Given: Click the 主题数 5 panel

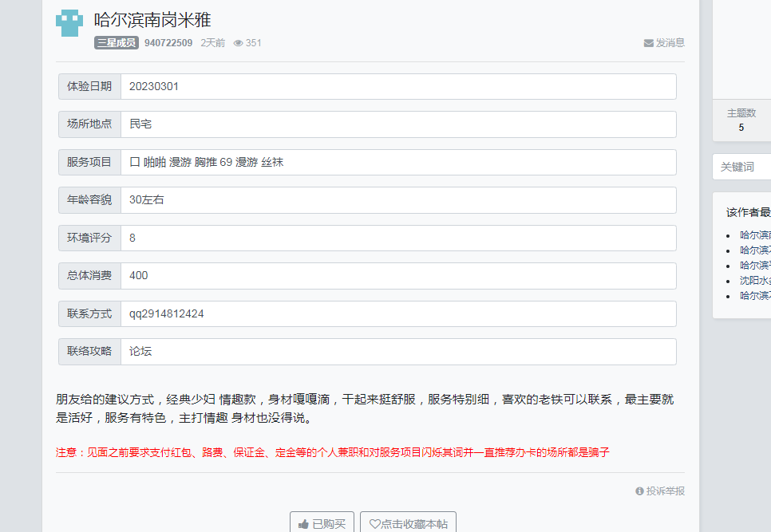Looking at the screenshot, I should (742, 118).
